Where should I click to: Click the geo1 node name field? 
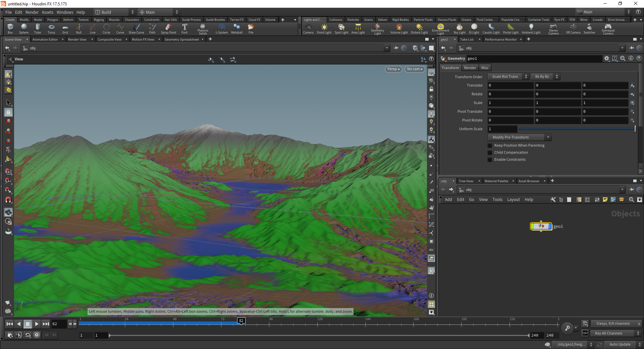(534, 58)
